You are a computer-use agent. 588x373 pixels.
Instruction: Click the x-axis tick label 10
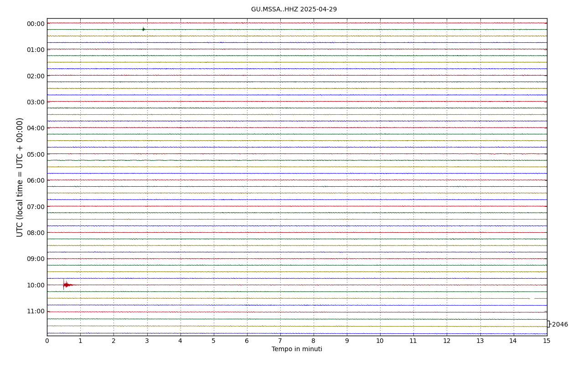point(380,341)
